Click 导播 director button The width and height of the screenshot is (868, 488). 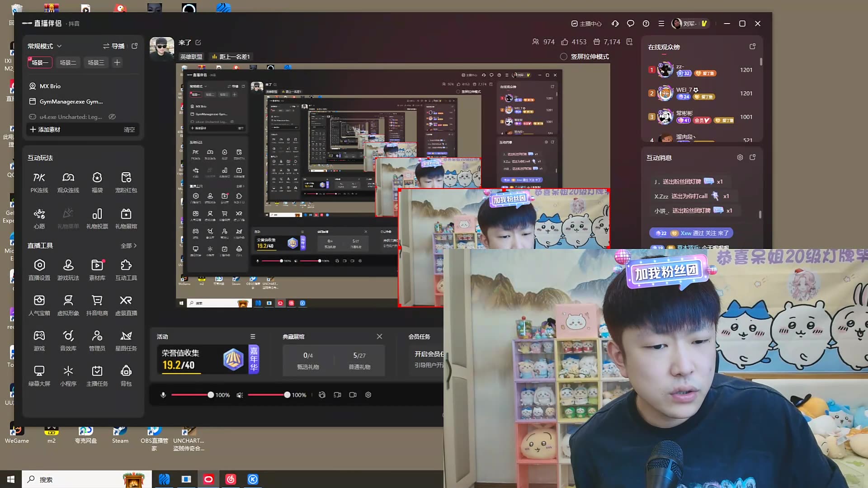tap(114, 46)
